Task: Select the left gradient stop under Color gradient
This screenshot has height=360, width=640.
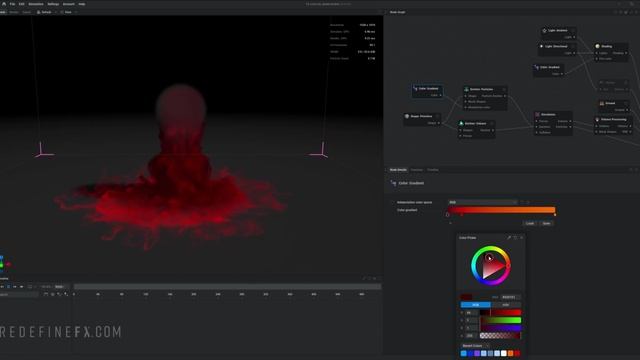Action: pyautogui.click(x=448, y=215)
